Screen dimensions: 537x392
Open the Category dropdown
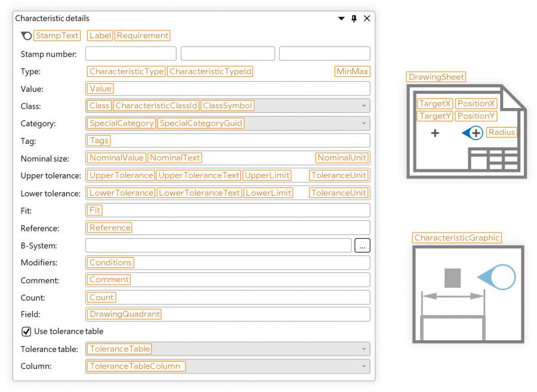coord(228,124)
